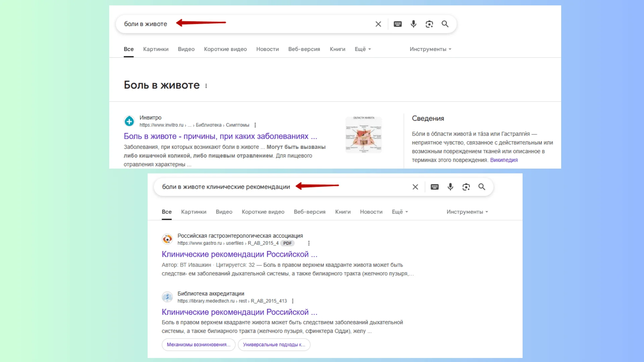Clear the bottom search query with the X icon
This screenshot has height=362, width=644.
coord(415,187)
